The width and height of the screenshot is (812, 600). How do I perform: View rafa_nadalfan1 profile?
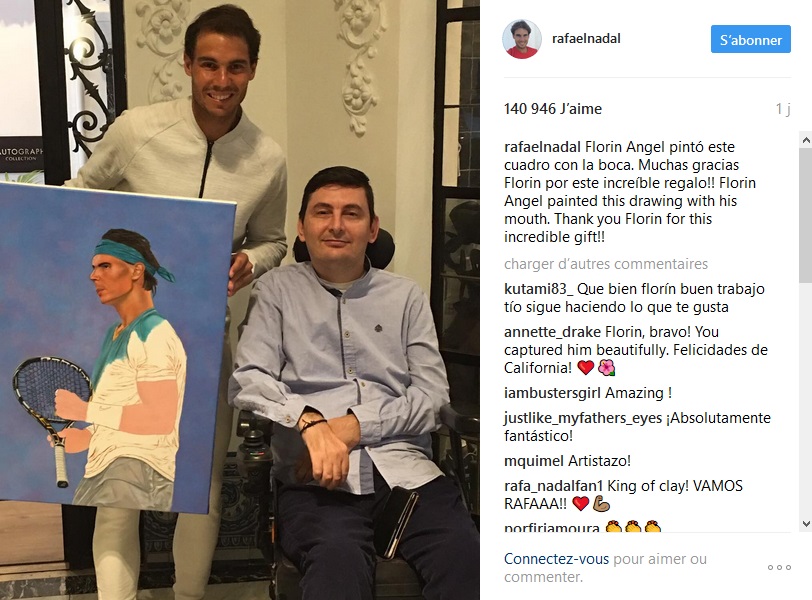(x=554, y=486)
